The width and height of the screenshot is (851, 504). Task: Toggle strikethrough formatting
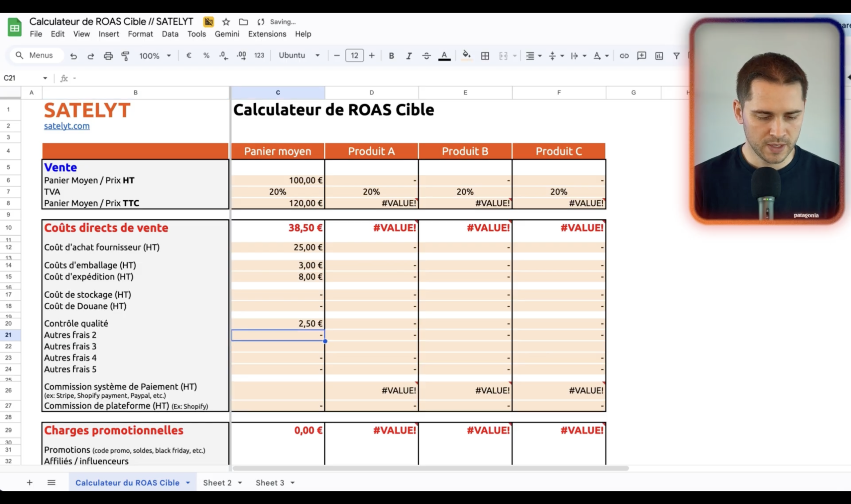(x=426, y=56)
